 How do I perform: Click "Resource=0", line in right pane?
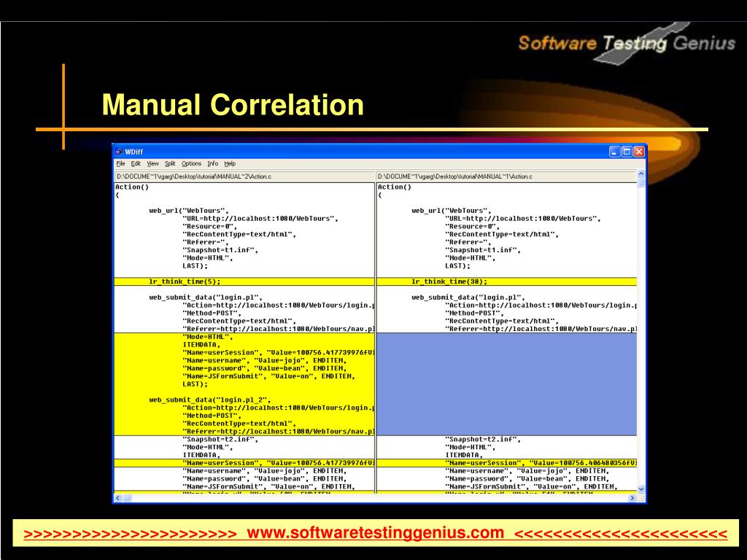(472, 226)
